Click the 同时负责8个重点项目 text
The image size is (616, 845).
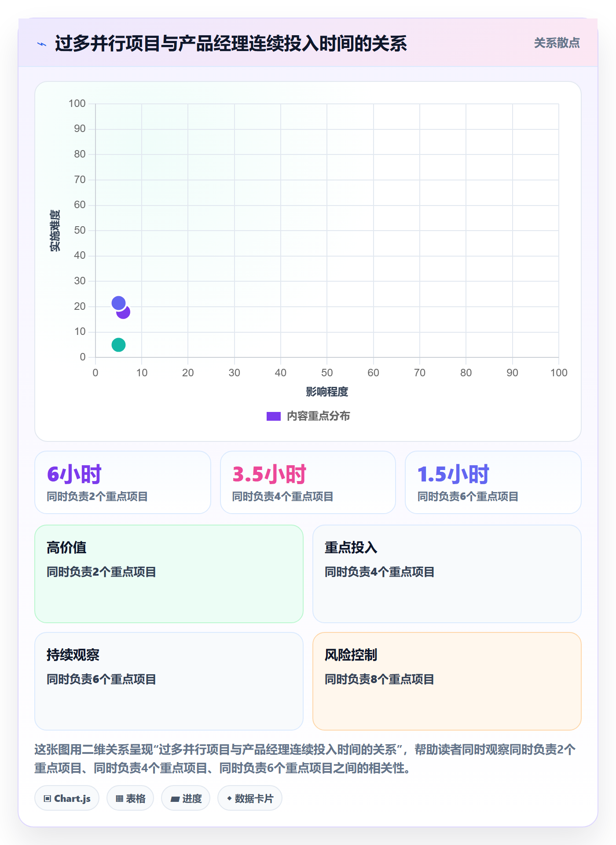[x=379, y=680]
